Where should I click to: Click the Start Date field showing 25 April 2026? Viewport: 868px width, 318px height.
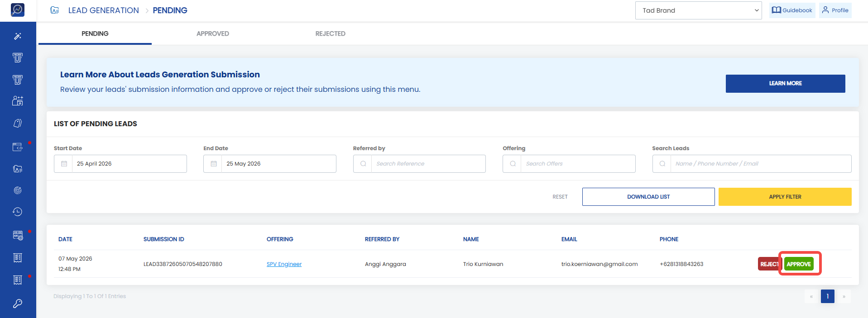pos(120,164)
